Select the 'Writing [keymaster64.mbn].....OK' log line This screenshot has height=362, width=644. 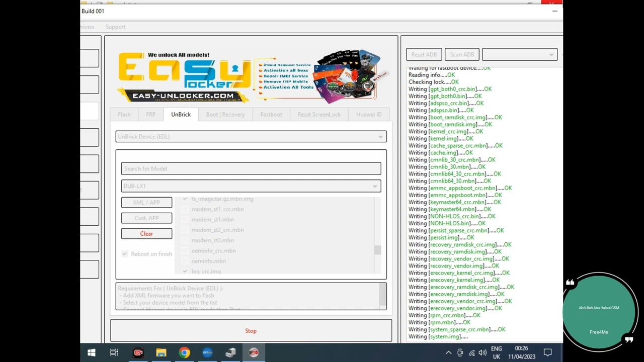click(450, 209)
